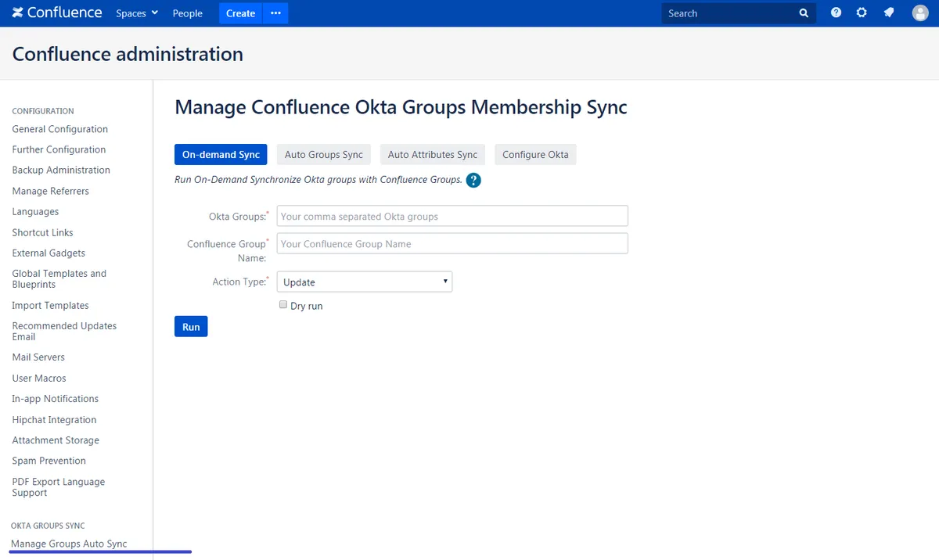Screen dimensions: 939x560
Task: Open Attachment Storage link
Action: click(x=56, y=440)
